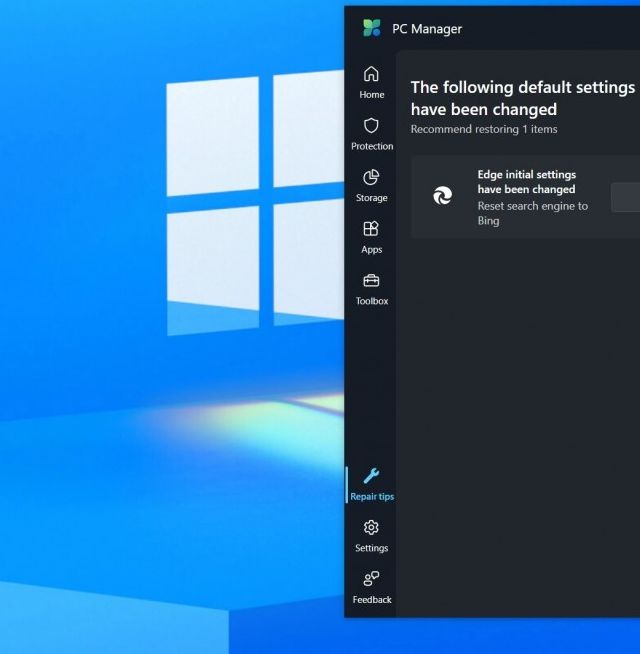Open Settings gear in PC Manager
This screenshot has width=640, height=654.
371,536
